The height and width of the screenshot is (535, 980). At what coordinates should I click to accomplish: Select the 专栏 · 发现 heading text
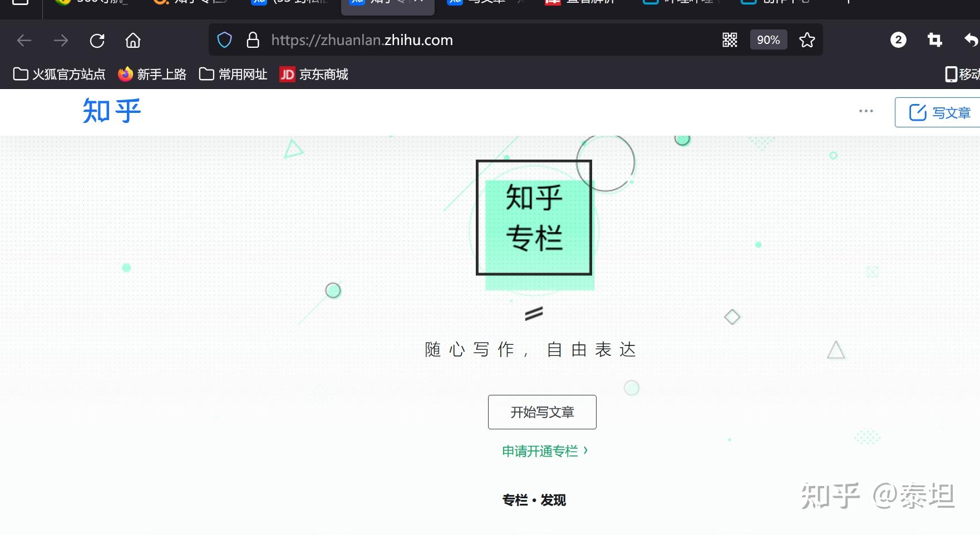pyautogui.click(x=534, y=500)
